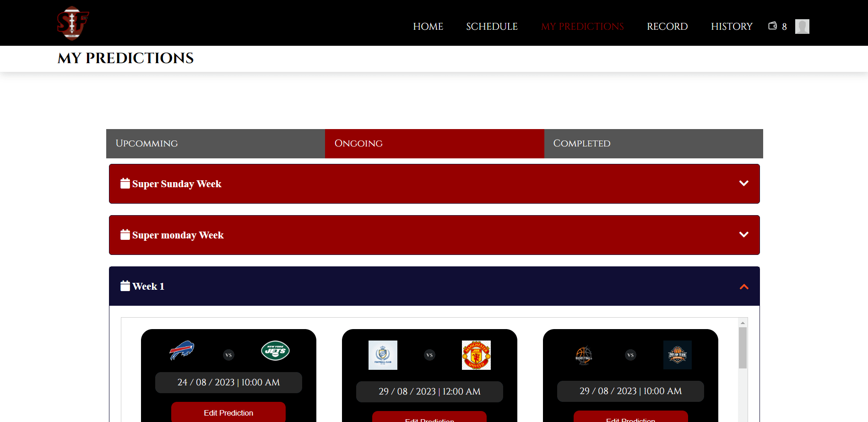Go to the Schedule page

[x=492, y=27]
